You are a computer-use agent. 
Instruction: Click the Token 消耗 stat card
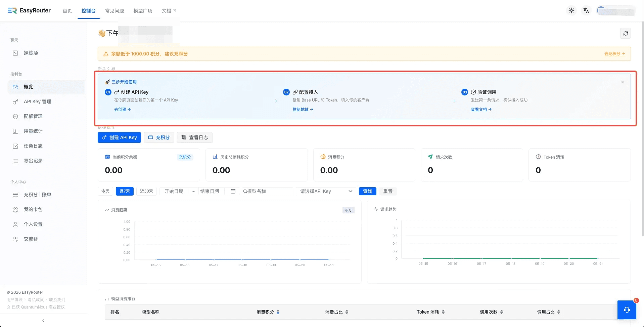coord(580,165)
